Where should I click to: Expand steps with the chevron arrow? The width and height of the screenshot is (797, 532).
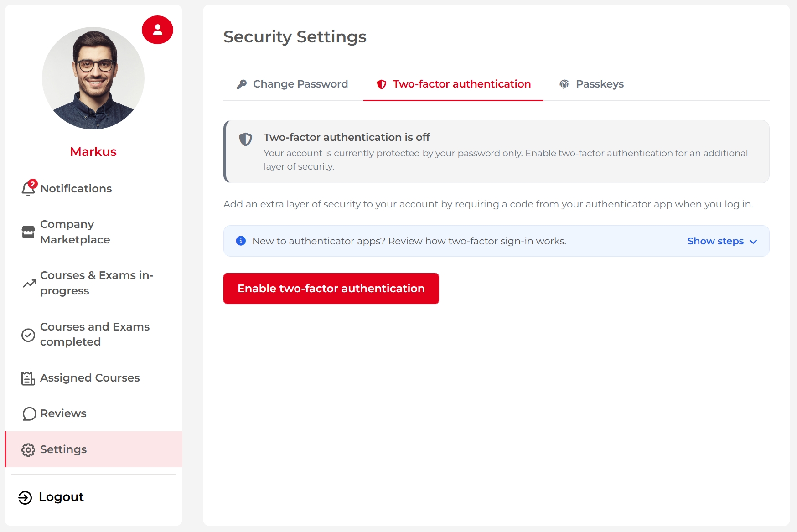(753, 242)
